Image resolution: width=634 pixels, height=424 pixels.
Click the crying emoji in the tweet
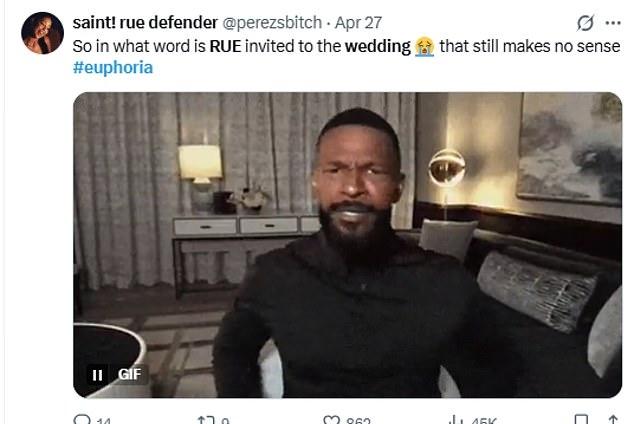[425, 47]
